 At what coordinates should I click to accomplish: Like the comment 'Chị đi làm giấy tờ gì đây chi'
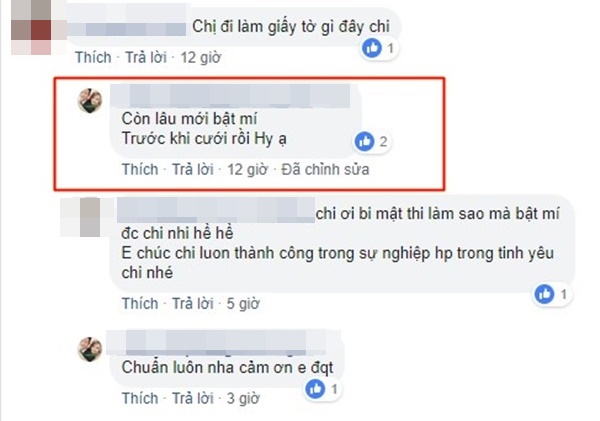[x=93, y=57]
